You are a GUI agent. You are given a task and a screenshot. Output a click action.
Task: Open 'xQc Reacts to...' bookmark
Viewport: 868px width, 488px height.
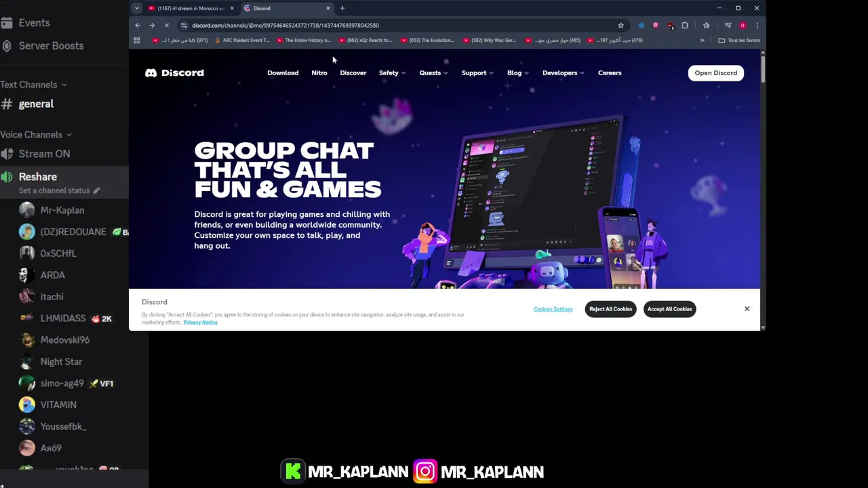point(365,40)
